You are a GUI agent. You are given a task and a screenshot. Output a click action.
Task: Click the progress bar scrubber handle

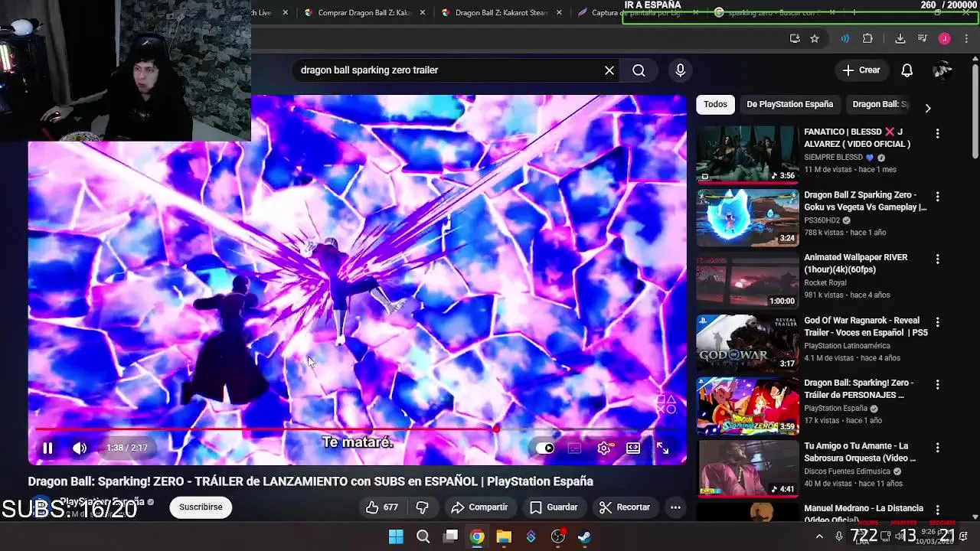(496, 429)
